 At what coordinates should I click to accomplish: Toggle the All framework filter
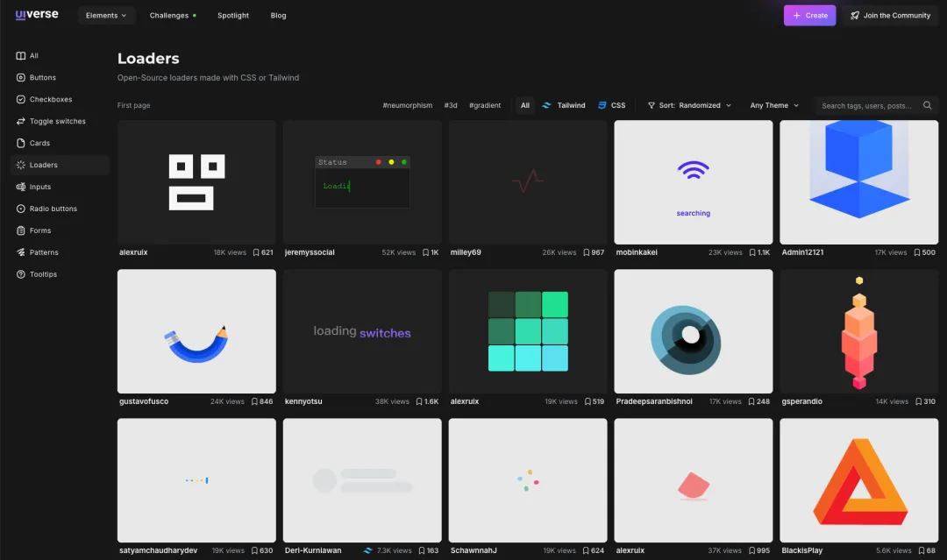[524, 105]
